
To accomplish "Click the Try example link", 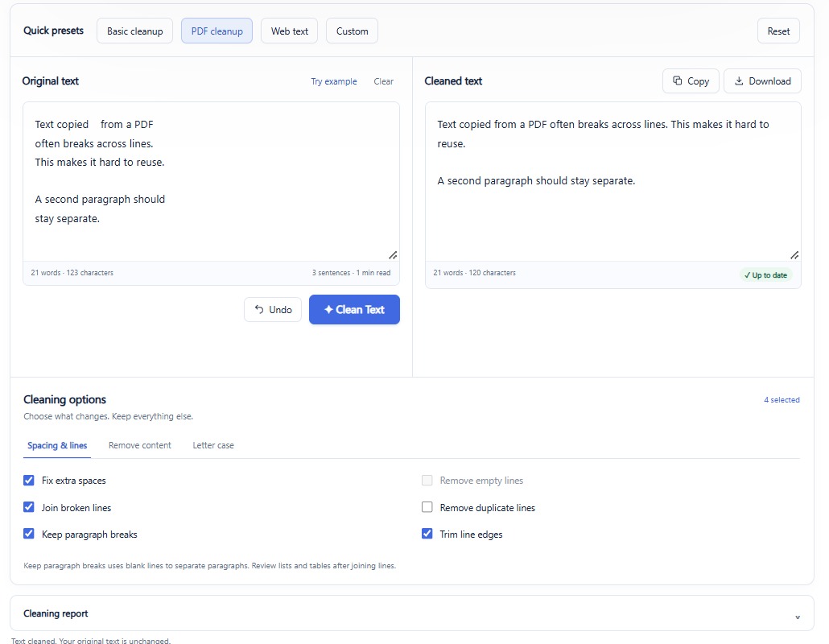I will pyautogui.click(x=333, y=81).
